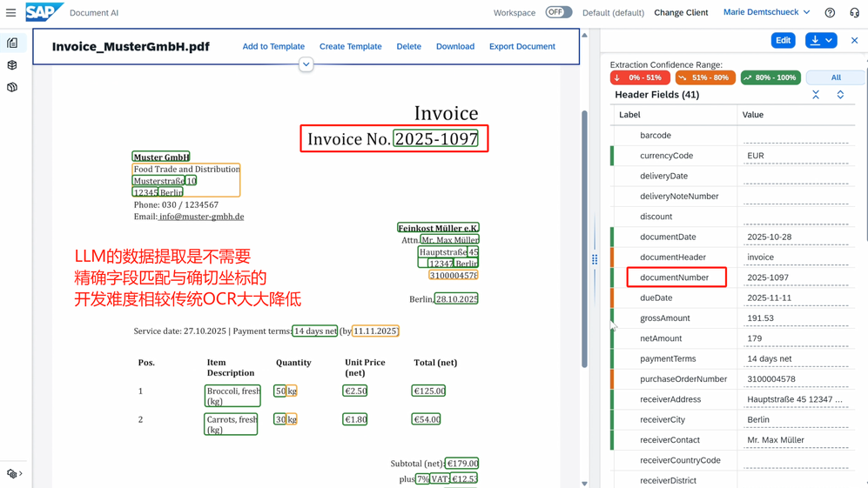
Task: Filter by 80% - 100% confidence
Action: (770, 78)
